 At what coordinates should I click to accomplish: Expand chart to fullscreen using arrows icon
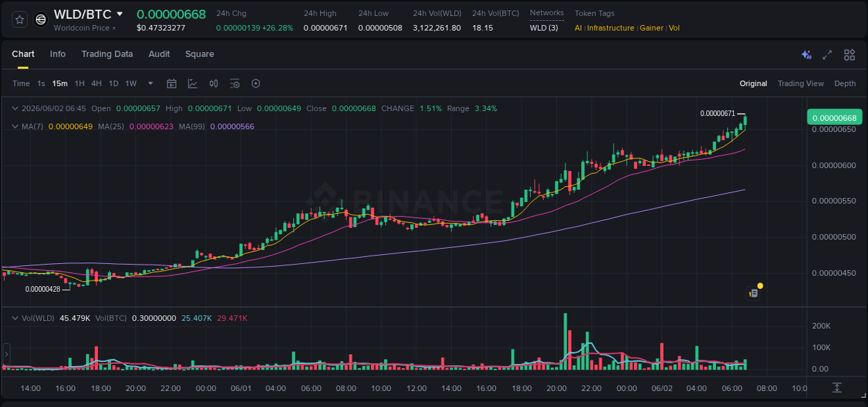tap(827, 55)
